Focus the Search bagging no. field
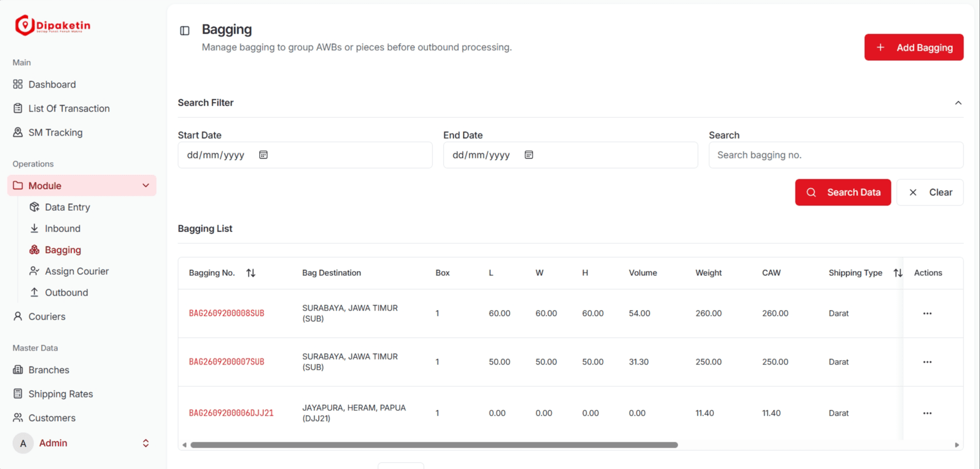The height and width of the screenshot is (469, 980). (x=836, y=155)
